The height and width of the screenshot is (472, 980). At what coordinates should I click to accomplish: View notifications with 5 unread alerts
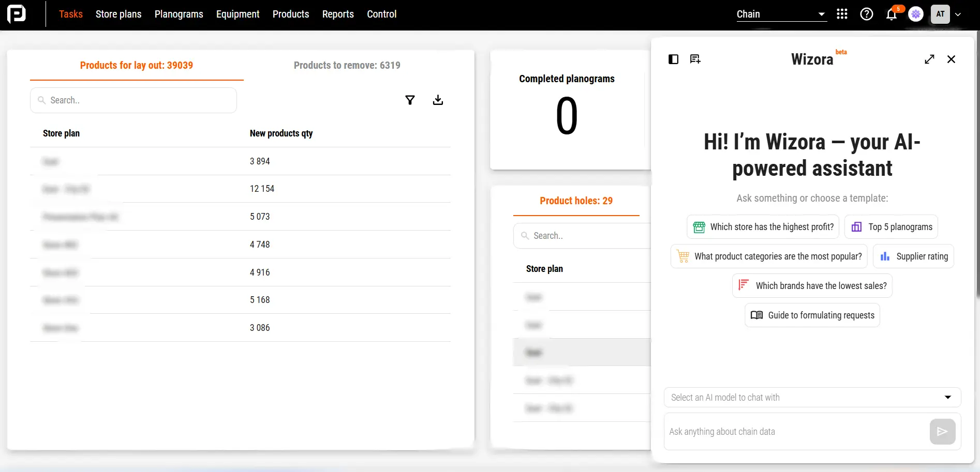coord(891,14)
